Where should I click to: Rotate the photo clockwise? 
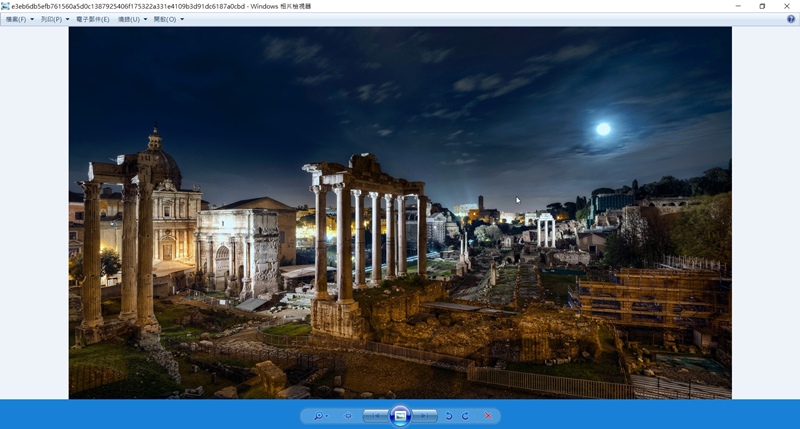point(465,416)
